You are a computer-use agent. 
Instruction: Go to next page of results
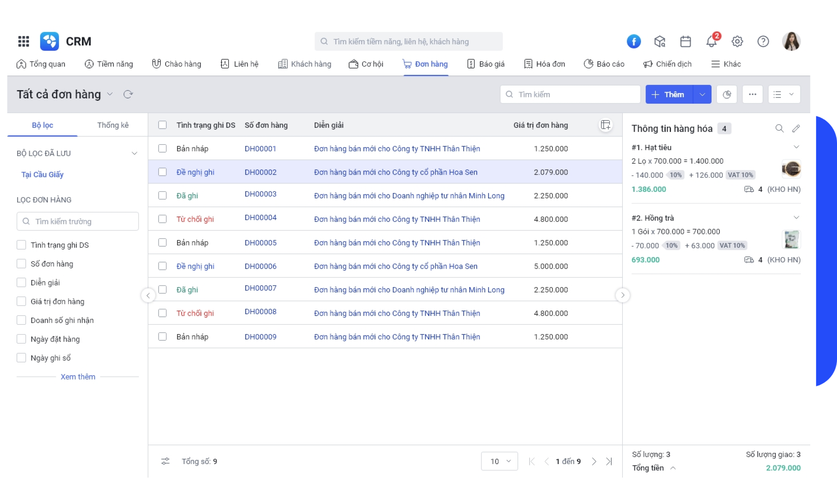click(594, 461)
